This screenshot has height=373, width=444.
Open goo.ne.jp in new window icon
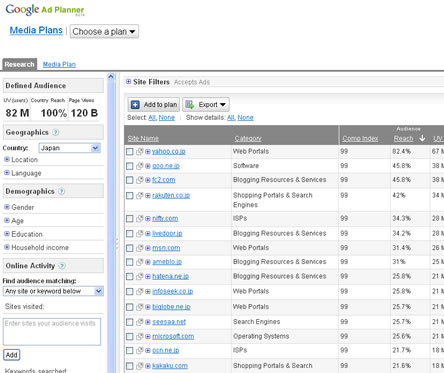140,166
